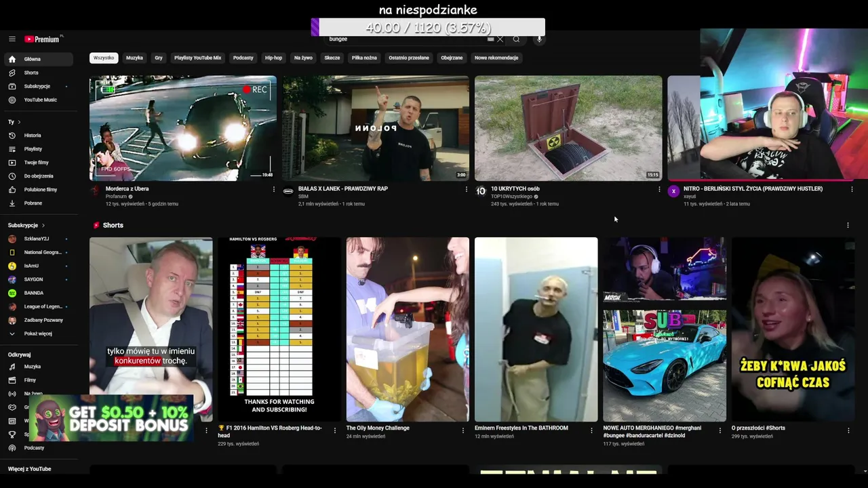The image size is (868, 488).
Task: Select the Na żywo filter chip
Action: click(x=303, y=58)
